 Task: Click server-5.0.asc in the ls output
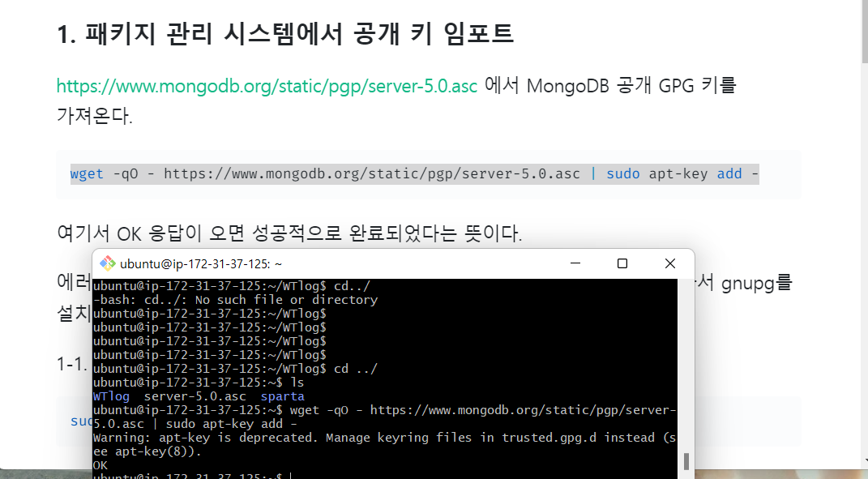click(195, 396)
